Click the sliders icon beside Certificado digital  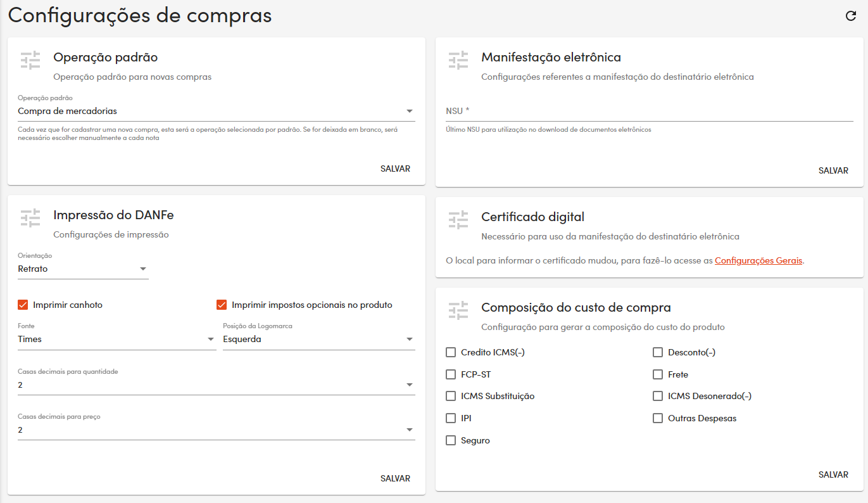point(458,220)
